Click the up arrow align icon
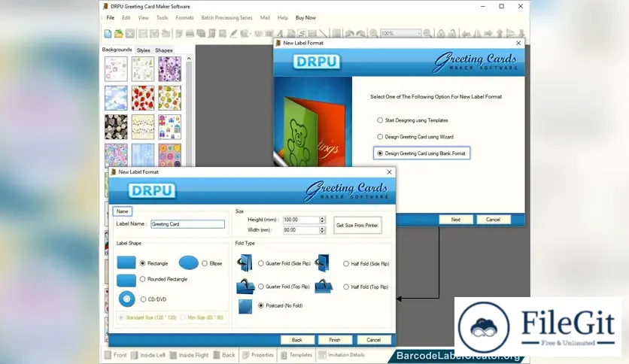 (x=500, y=34)
